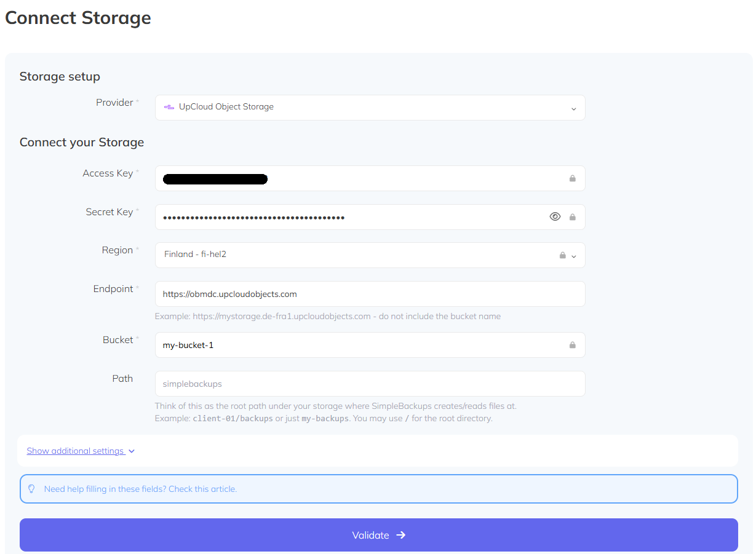The height and width of the screenshot is (554, 756).
Task: Reveal the Secret Key using the eye toggle
Action: [x=555, y=216]
